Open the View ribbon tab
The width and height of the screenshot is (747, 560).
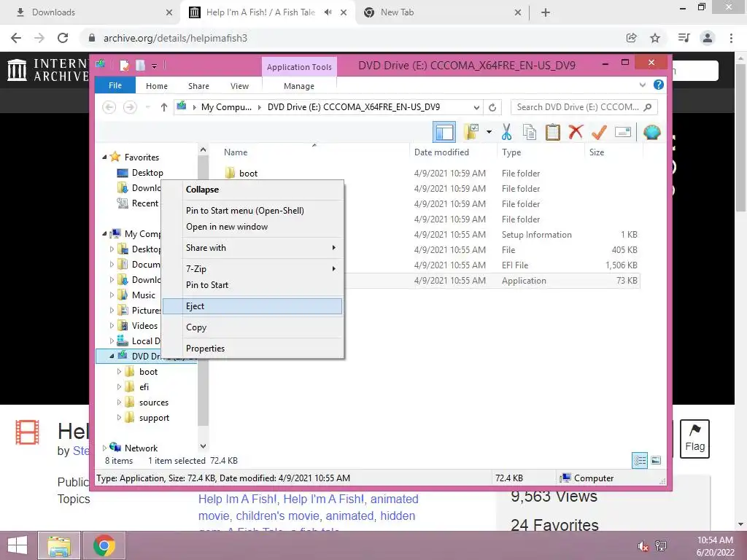239,86
